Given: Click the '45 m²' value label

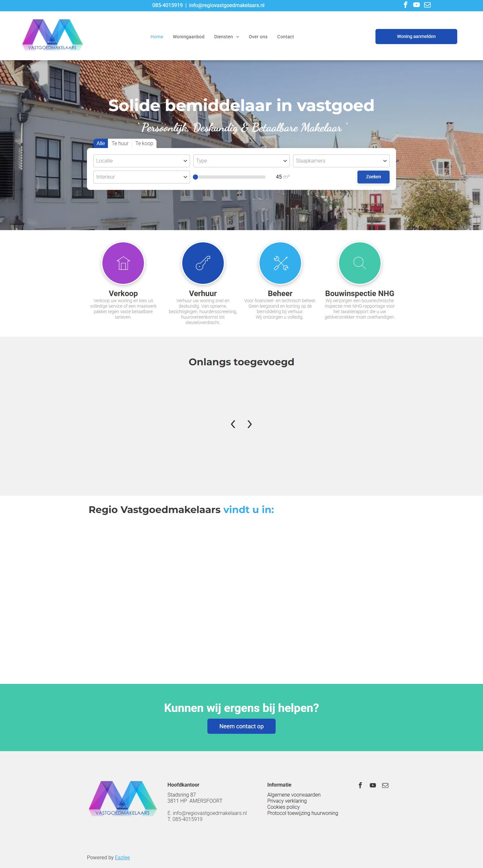Looking at the screenshot, I should (x=282, y=177).
